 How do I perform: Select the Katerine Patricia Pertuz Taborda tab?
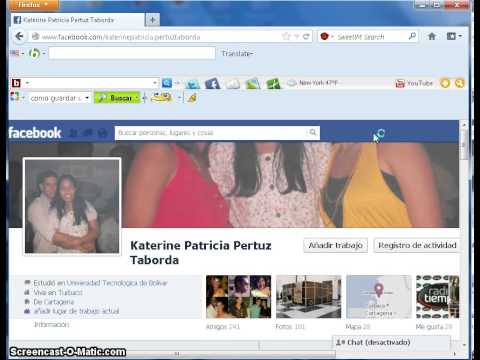click(x=79, y=20)
